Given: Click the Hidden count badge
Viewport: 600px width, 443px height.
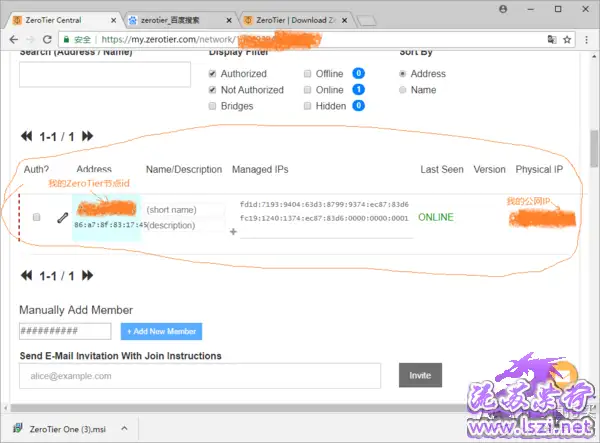Looking at the screenshot, I should (359, 106).
